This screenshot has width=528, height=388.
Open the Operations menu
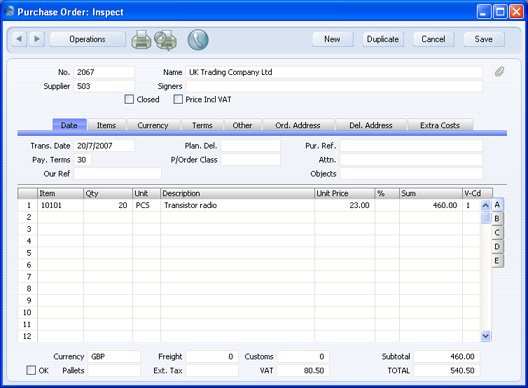coord(88,39)
